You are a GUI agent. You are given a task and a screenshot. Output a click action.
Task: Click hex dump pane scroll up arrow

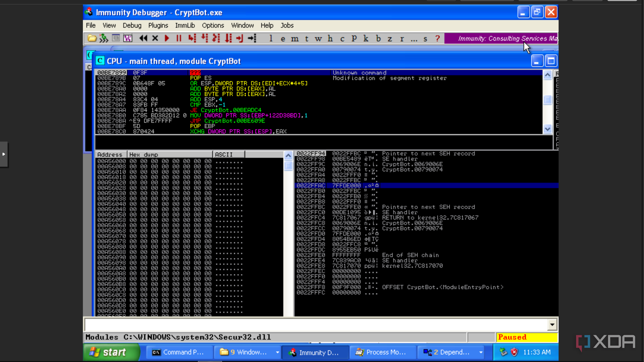tap(288, 156)
